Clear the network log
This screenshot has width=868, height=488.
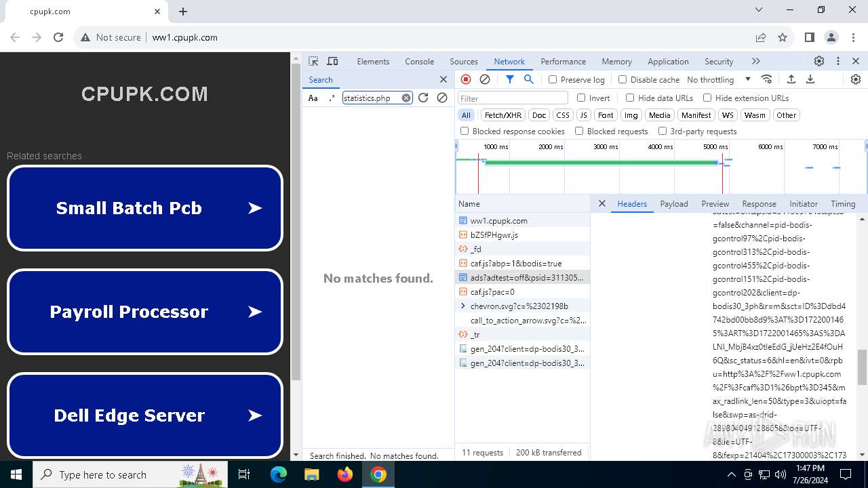pyautogui.click(x=485, y=79)
